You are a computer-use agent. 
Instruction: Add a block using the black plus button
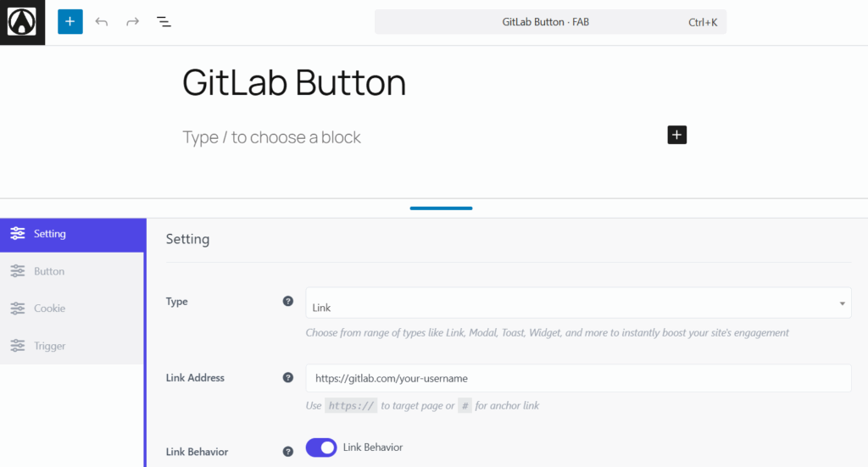point(676,135)
